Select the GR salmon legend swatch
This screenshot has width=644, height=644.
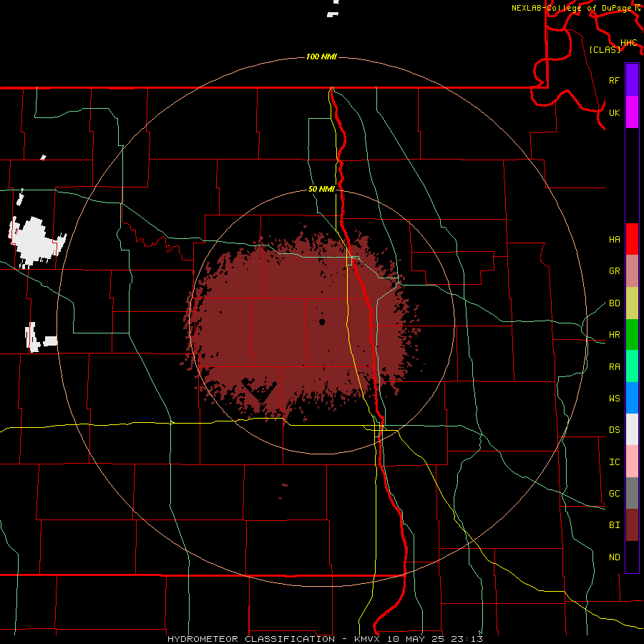pos(632,271)
